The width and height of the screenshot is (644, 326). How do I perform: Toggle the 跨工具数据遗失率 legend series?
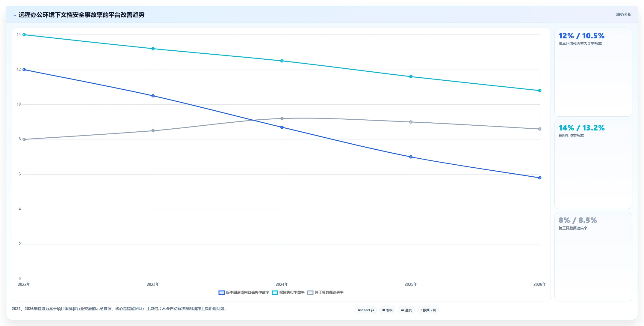click(x=325, y=292)
